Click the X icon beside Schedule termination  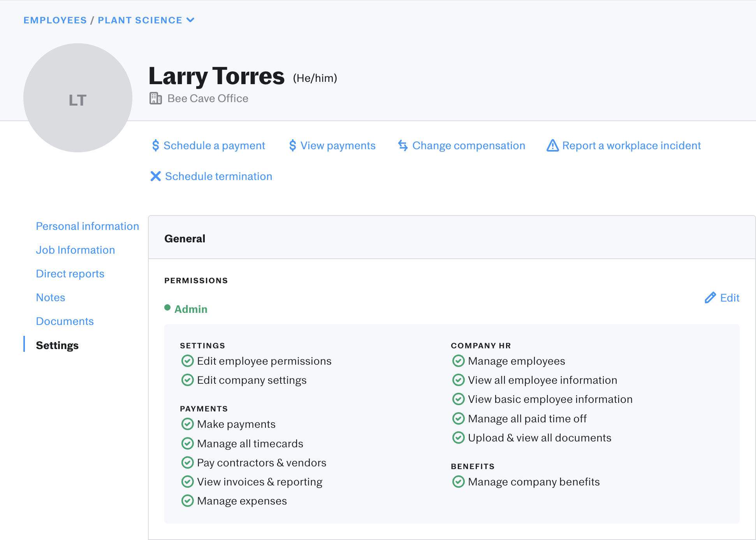(156, 176)
